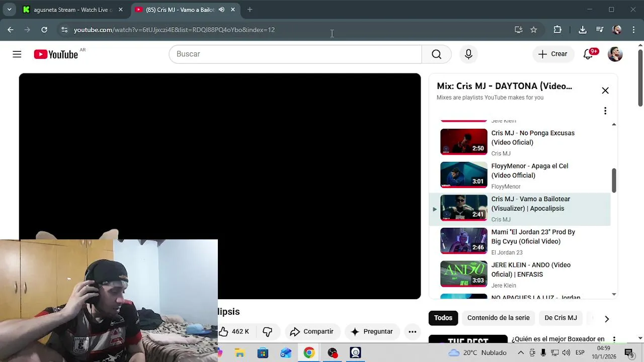Play Cris MJ - No Ponga Excusas thumbnail
This screenshot has width=644, height=362.
464,142
